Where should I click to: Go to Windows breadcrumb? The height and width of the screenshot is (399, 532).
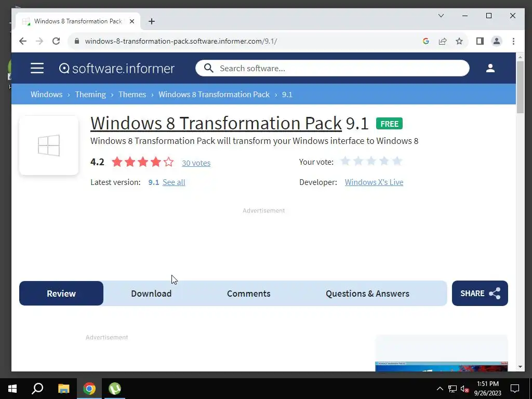46,95
